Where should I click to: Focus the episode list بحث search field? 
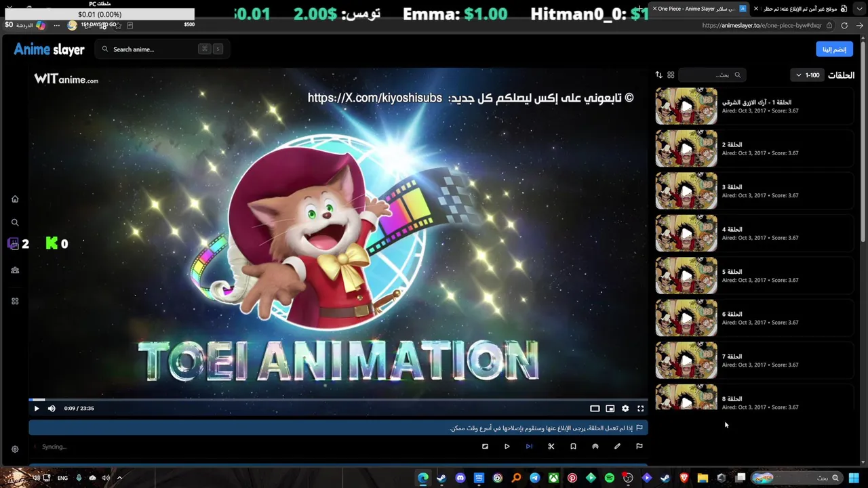711,75
